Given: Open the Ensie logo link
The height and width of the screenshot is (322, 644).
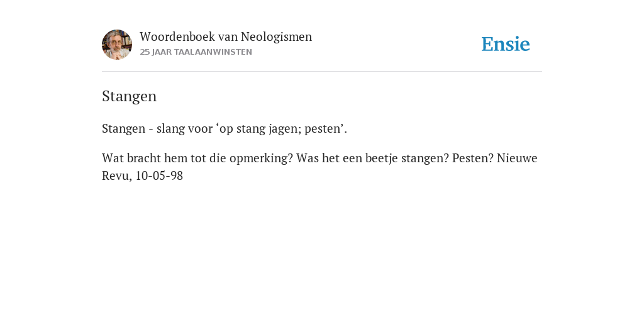Looking at the screenshot, I should click(x=506, y=44).
